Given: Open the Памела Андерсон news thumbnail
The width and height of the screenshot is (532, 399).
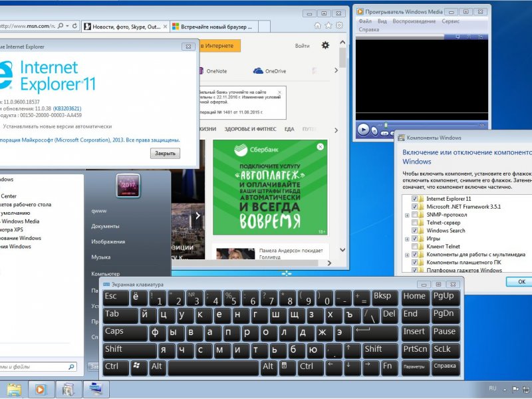Looking at the screenshot, I should coord(235,253).
